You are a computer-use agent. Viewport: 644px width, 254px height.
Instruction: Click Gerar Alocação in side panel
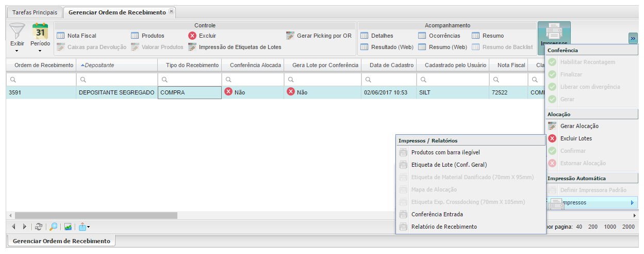[x=579, y=126]
